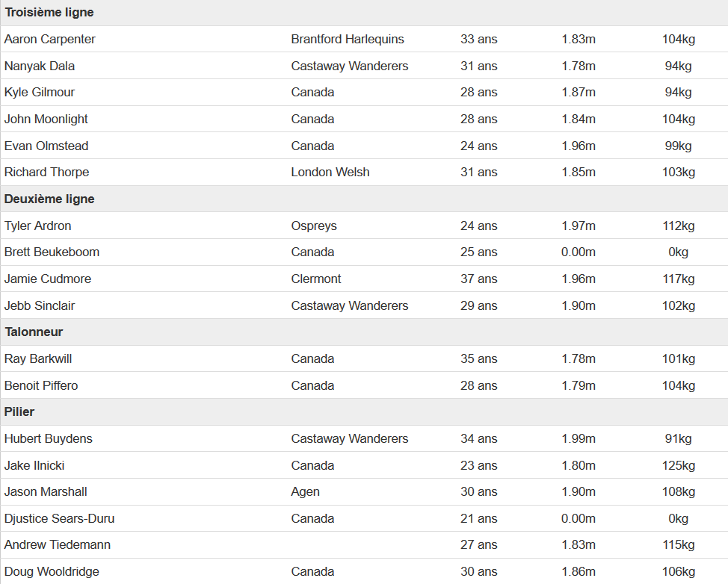
Task: Select the Agen club beside Jason Marshall
Action: click(x=305, y=492)
